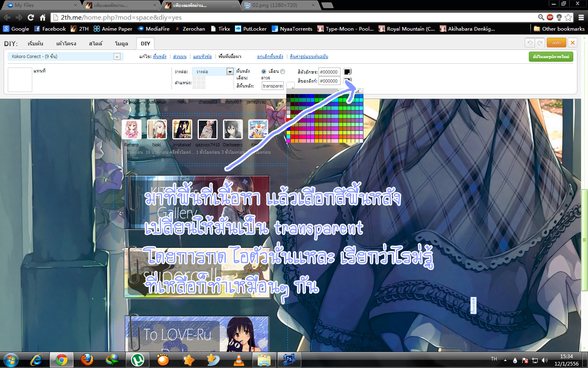Open the สีตัวอักษร text color swatch

pyautogui.click(x=347, y=72)
